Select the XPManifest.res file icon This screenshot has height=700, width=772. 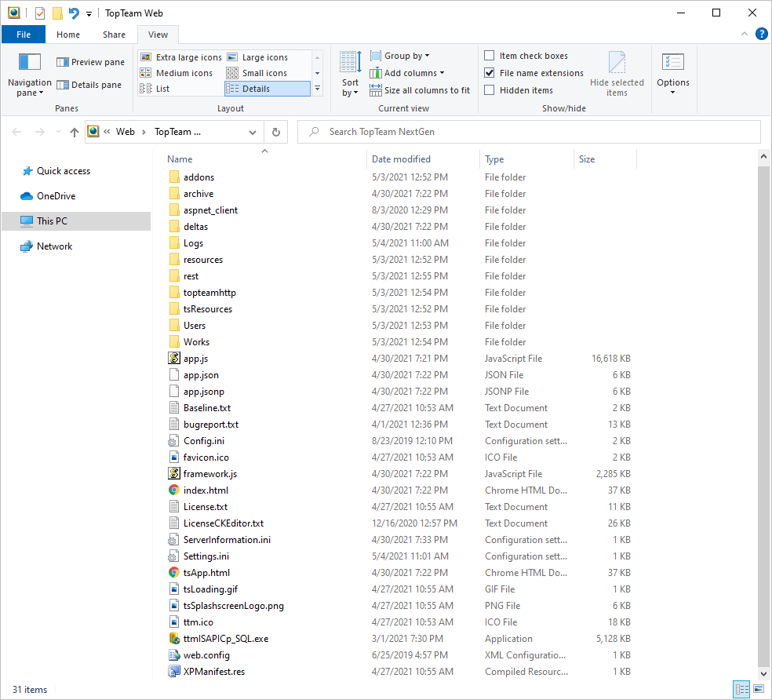tap(174, 672)
